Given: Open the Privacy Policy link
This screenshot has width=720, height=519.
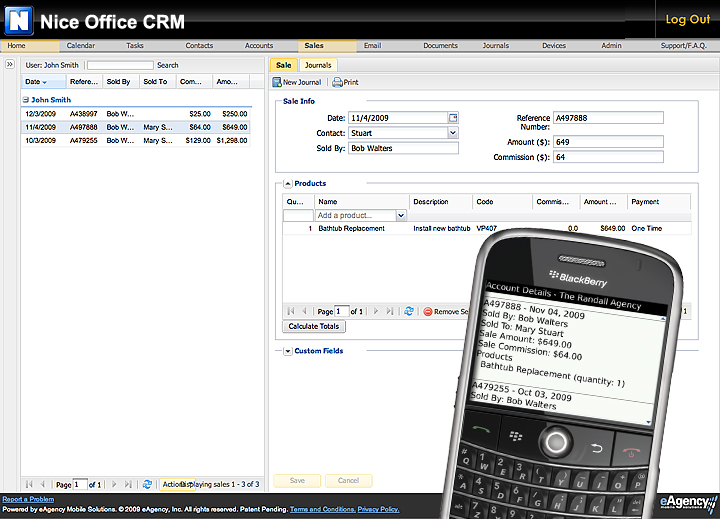Looking at the screenshot, I should pos(378,509).
